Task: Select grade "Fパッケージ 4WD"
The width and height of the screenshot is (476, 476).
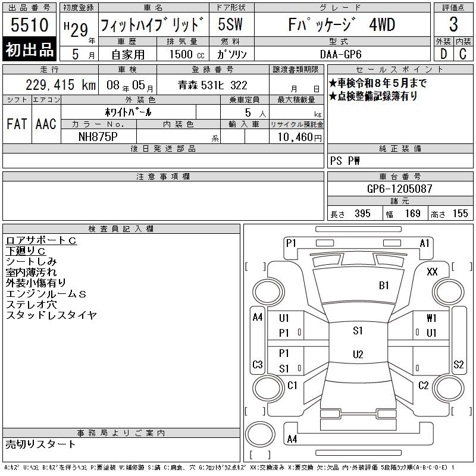Action: (x=342, y=24)
